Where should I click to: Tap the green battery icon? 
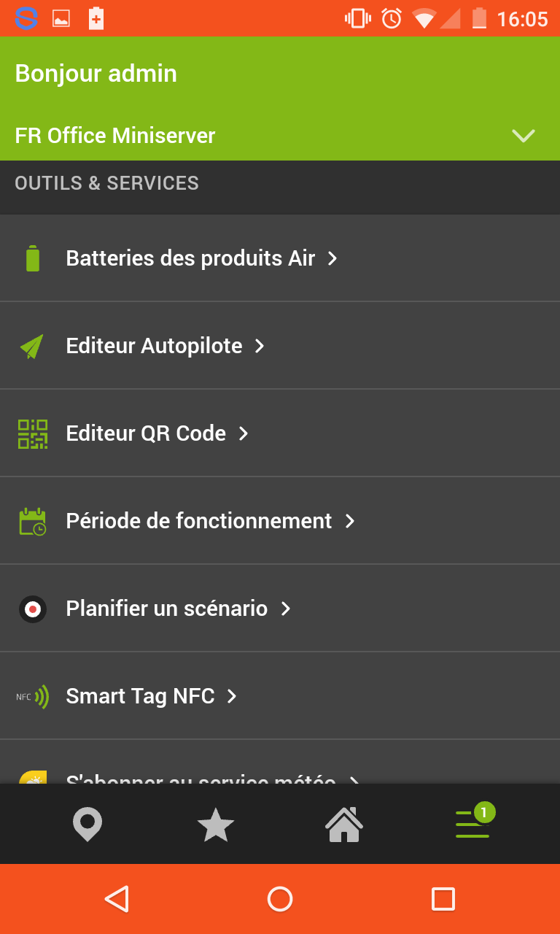[x=33, y=258]
